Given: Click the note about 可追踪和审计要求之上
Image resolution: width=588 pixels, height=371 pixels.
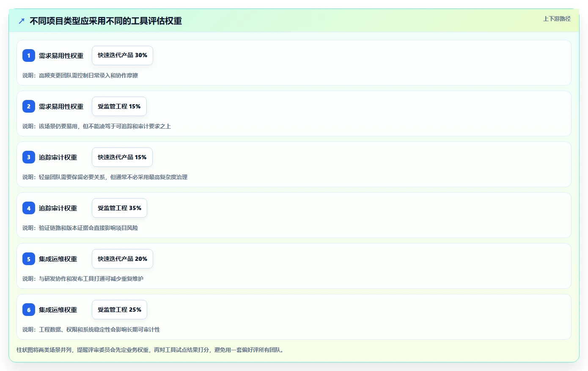Looking at the screenshot, I should click(x=96, y=126).
